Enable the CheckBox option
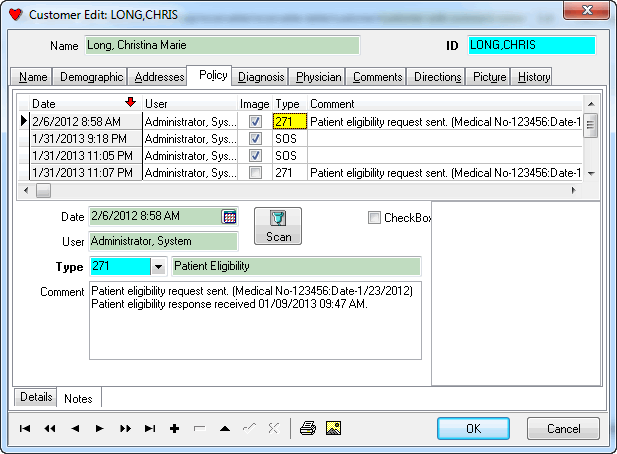Image resolution: width=617 pixels, height=454 pixels. point(374,218)
